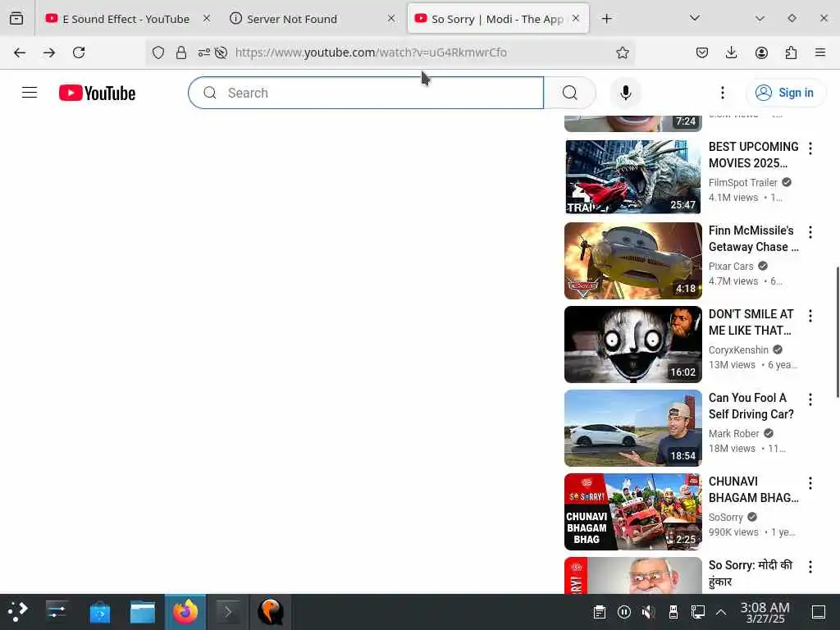View site security padlock info
This screenshot has height=630, width=840.
(181, 52)
